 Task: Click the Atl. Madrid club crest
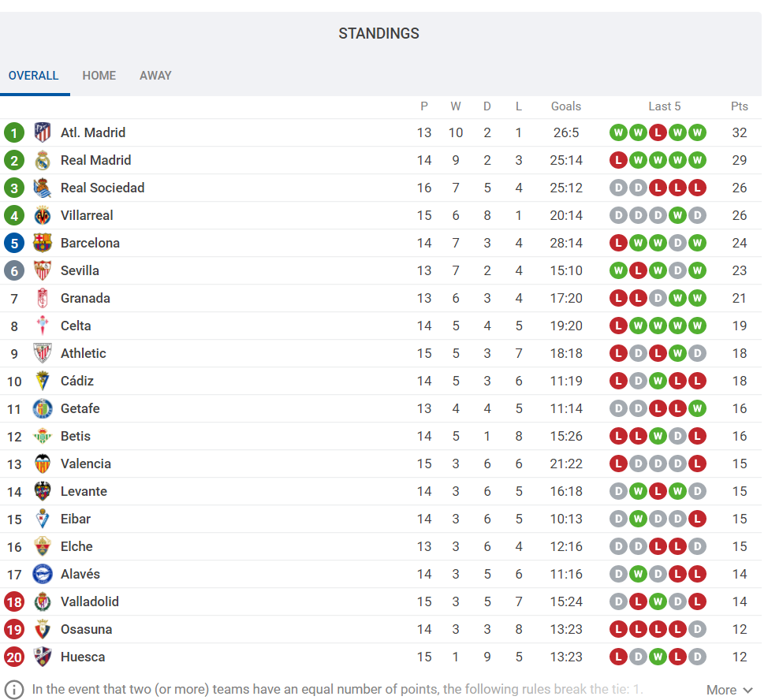(x=43, y=132)
